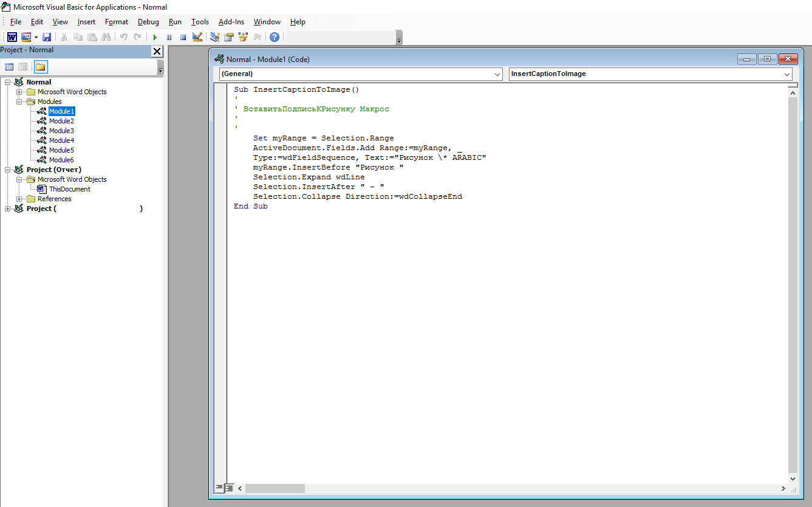This screenshot has height=507, width=812.
Task: Toggle Design Mode icon
Action: click(197, 37)
